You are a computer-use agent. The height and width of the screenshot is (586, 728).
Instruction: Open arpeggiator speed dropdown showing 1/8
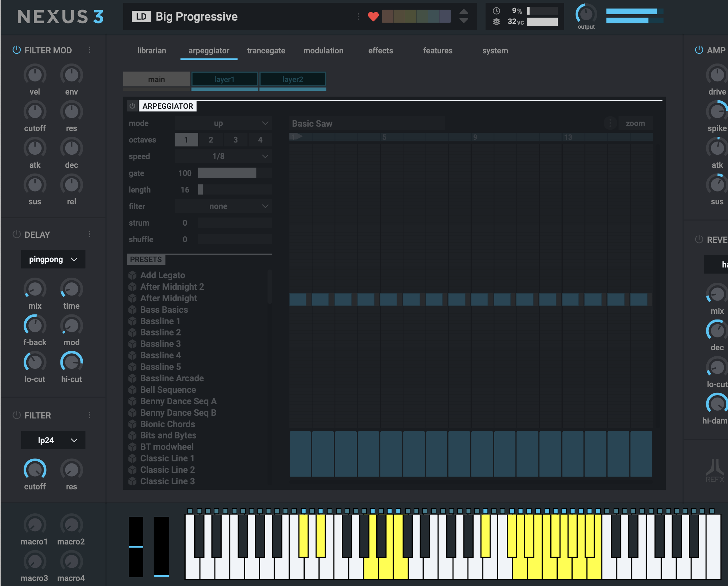tap(223, 156)
